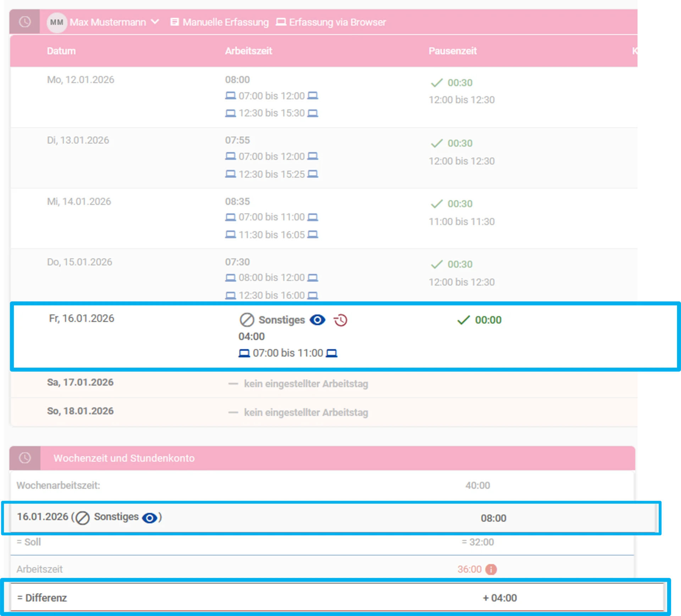Click the 08:00 value in Sonstiges summary row
Viewport: 681px width, 616px height.
(x=493, y=519)
